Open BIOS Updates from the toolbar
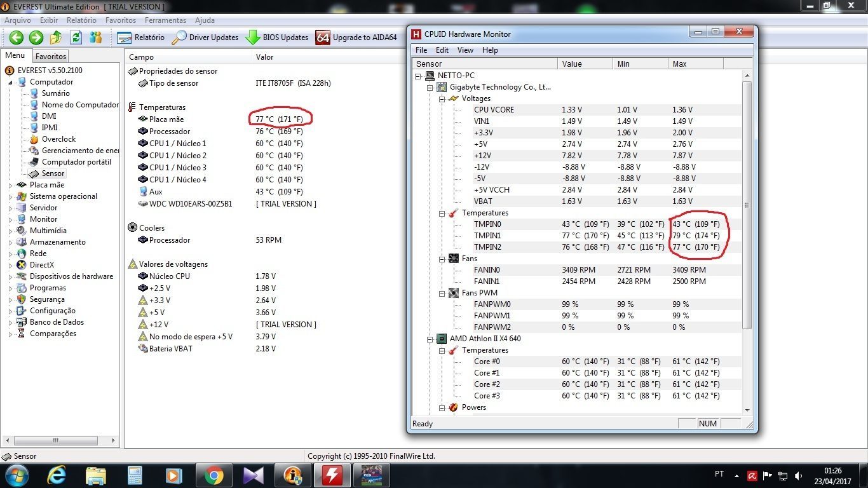 coord(277,37)
